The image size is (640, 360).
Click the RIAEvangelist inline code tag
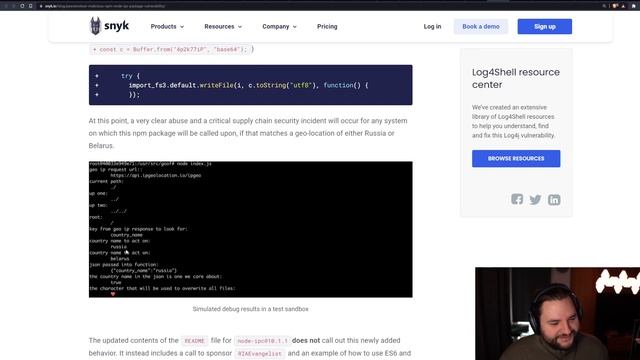click(x=260, y=353)
